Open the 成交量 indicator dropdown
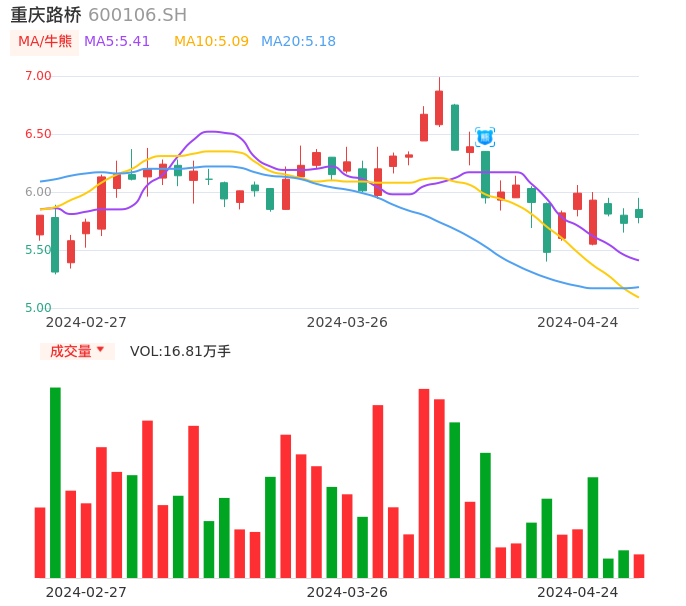Viewport: 686px width, 606px height. (77, 351)
